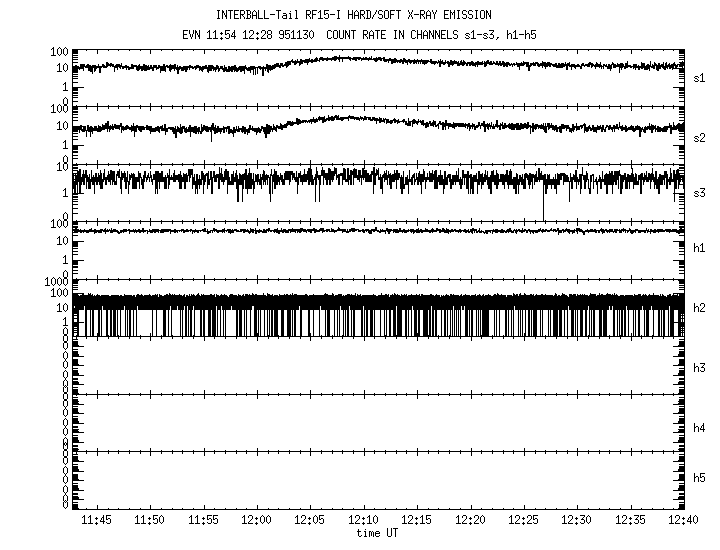Click the h2 channel label
This screenshot has width=720, height=550.
(x=699, y=308)
